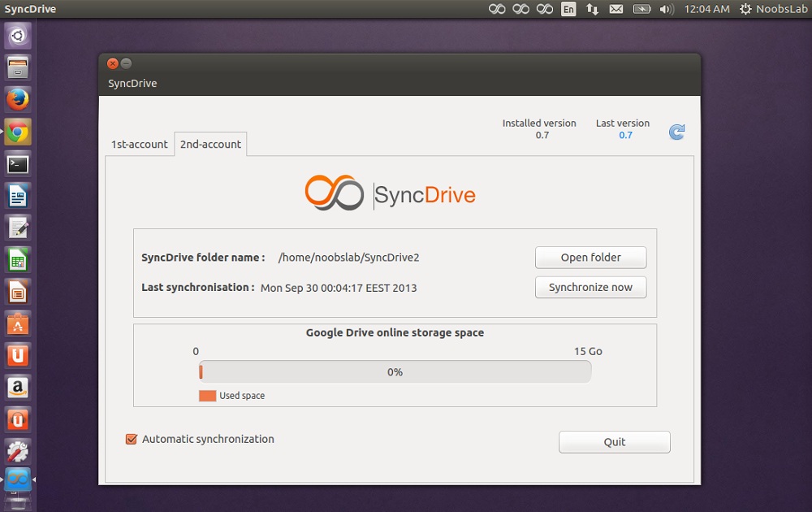Click second SyncDrive indicator in top panel

click(x=521, y=9)
